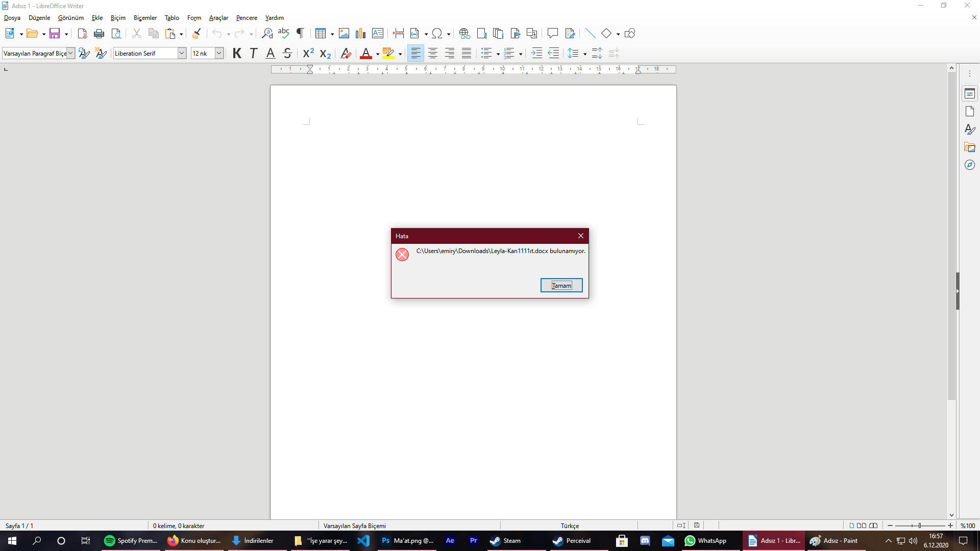This screenshot has width=980, height=551.
Task: Expand the Liberation Serif font dropdown
Action: [182, 53]
